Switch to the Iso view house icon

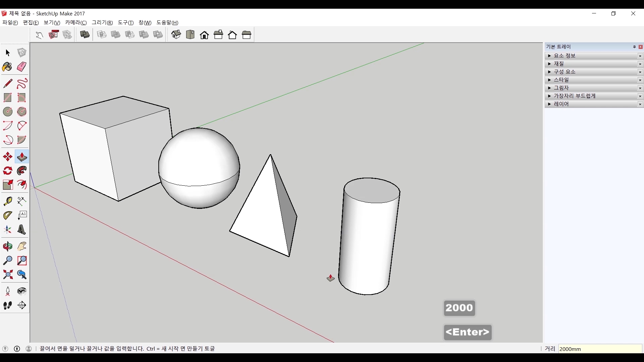click(x=176, y=35)
